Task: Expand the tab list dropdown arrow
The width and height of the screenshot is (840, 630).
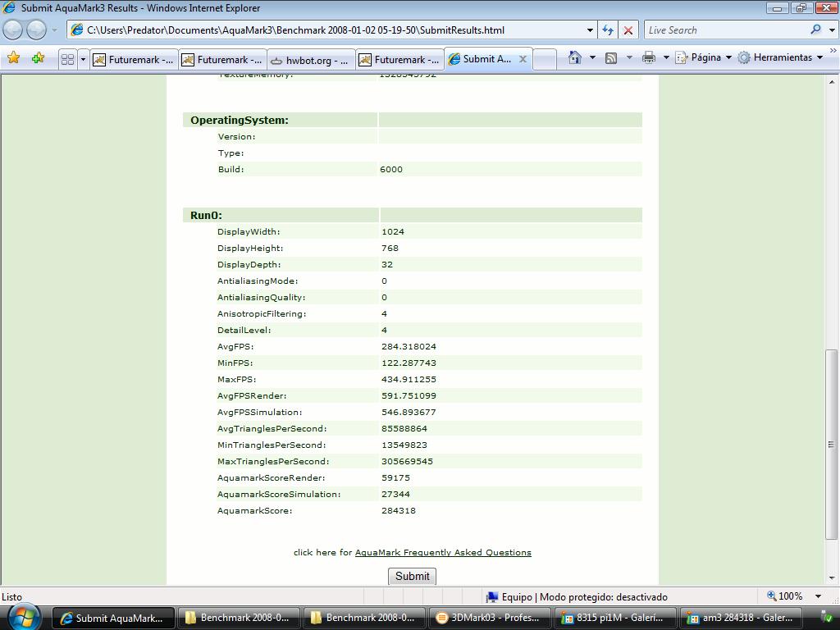Action: [83, 59]
